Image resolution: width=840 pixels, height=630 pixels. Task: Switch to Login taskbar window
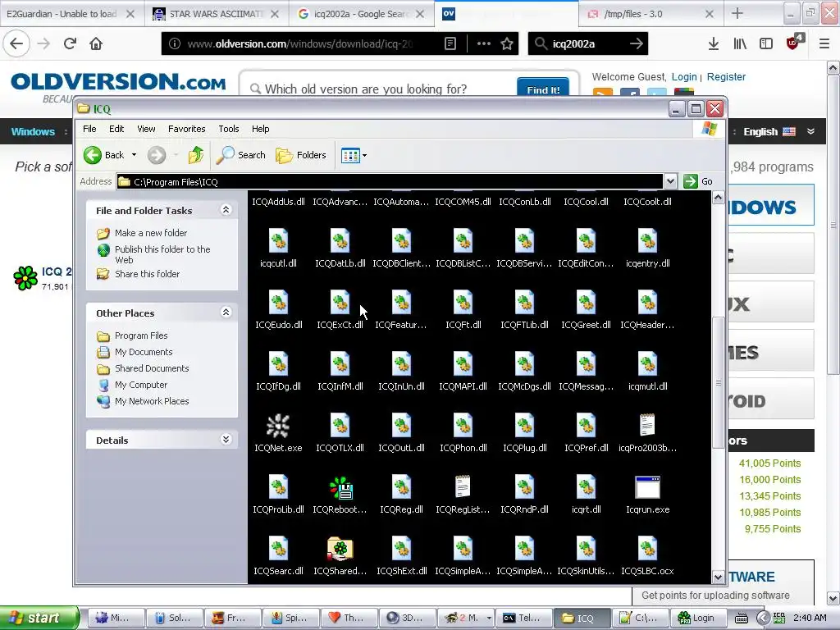pyautogui.click(x=696, y=618)
